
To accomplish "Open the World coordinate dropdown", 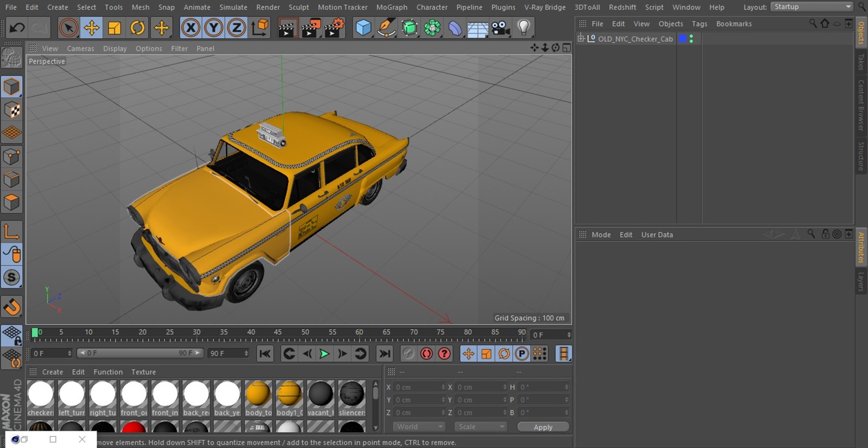I will [419, 427].
